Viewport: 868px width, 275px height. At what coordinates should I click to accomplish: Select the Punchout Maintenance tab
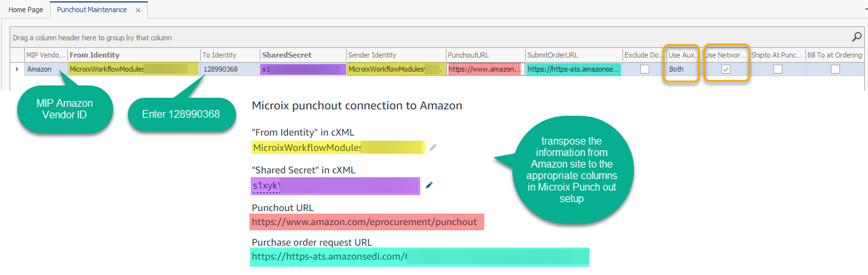pos(91,10)
